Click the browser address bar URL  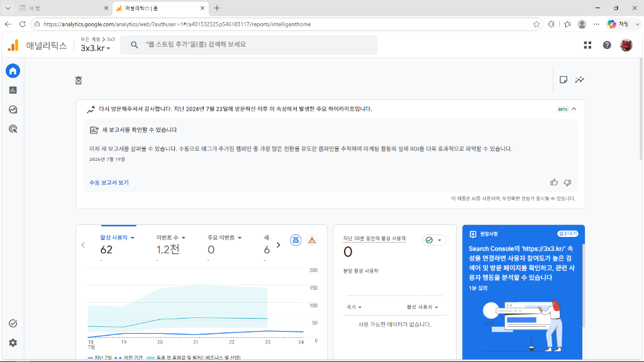pyautogui.click(x=177, y=25)
